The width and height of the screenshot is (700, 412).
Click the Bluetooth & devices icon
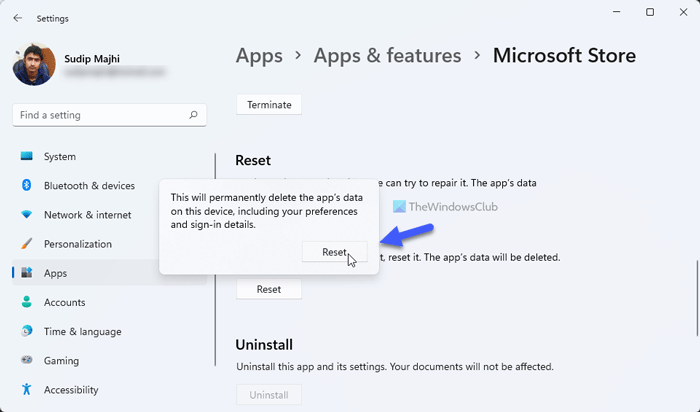[26, 186]
